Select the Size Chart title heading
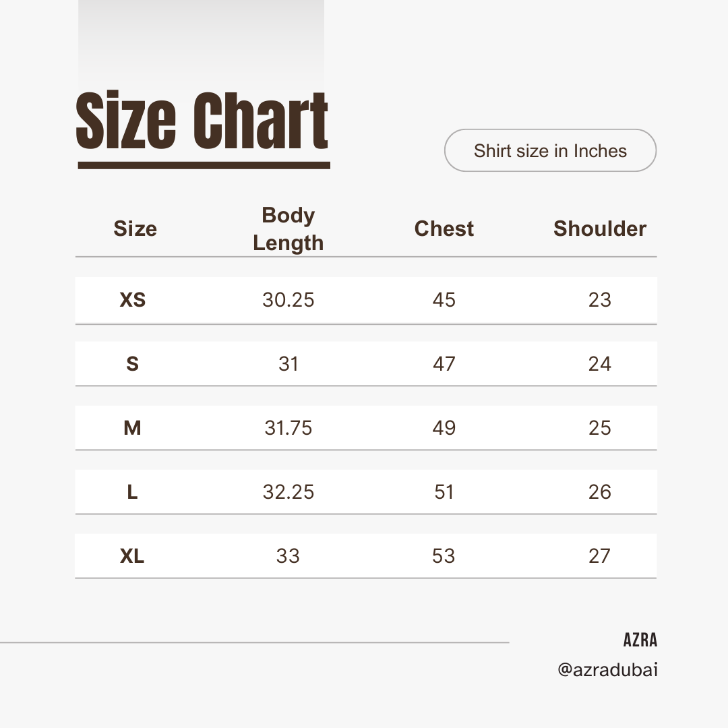Image resolution: width=728 pixels, height=728 pixels. point(202,122)
